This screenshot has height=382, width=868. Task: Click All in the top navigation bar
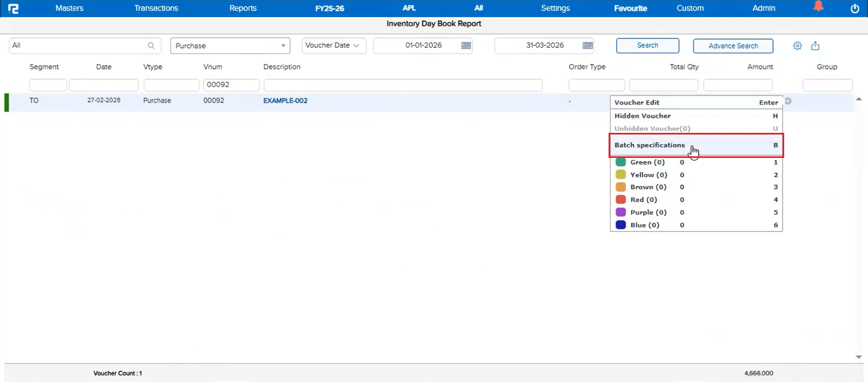tap(479, 9)
